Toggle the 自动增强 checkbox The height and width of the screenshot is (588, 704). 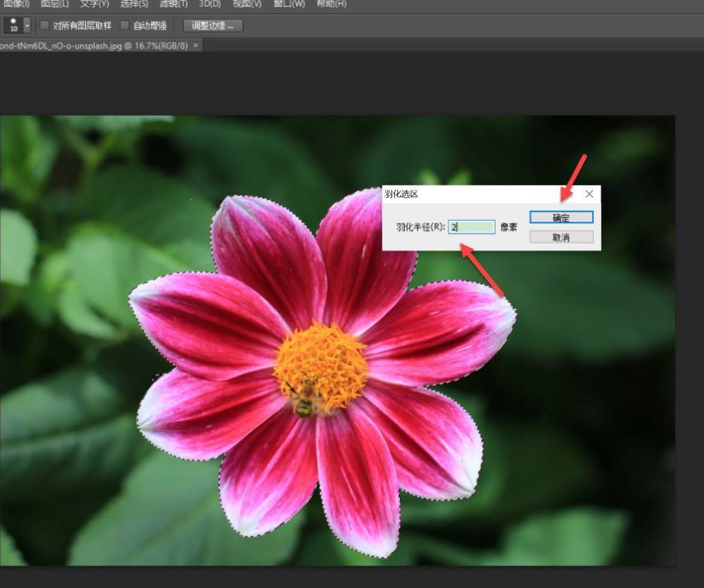125,26
